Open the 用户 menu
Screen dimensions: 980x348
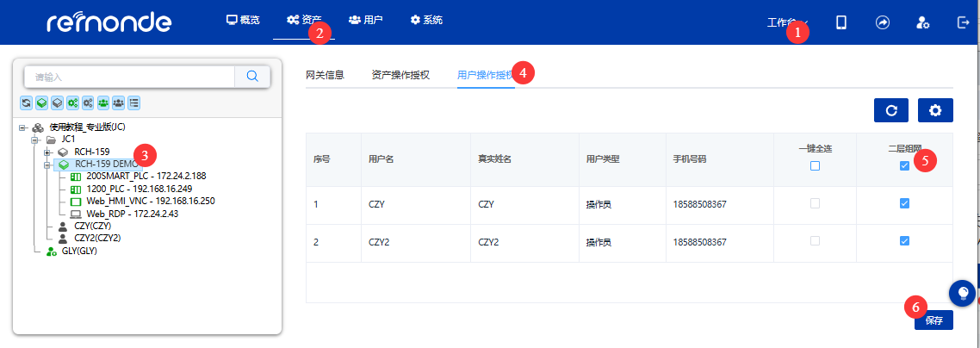coord(366,20)
